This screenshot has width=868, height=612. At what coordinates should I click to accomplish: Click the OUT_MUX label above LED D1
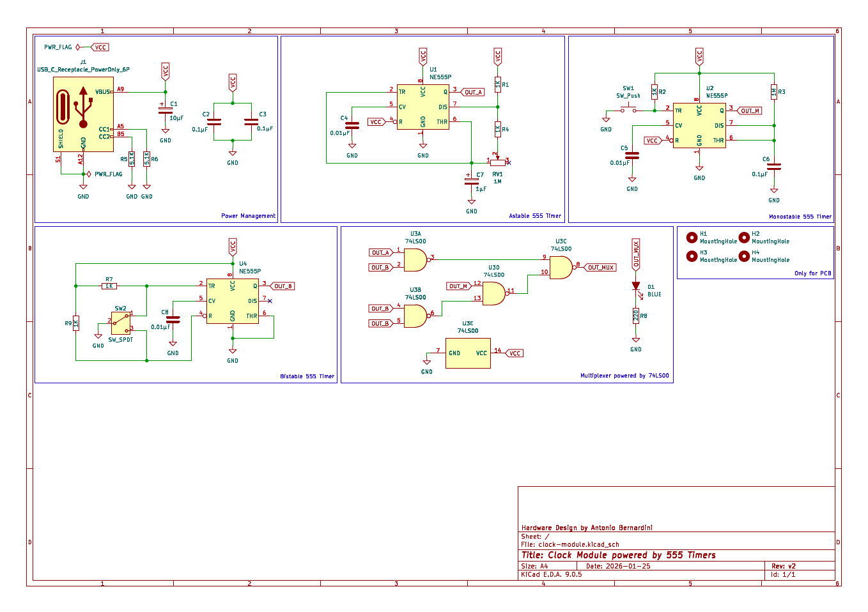(x=636, y=256)
